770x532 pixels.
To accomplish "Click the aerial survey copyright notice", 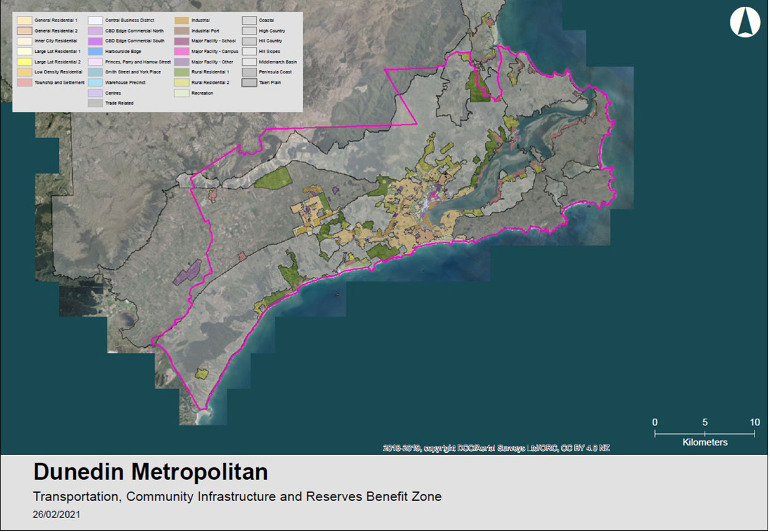I will click(496, 448).
